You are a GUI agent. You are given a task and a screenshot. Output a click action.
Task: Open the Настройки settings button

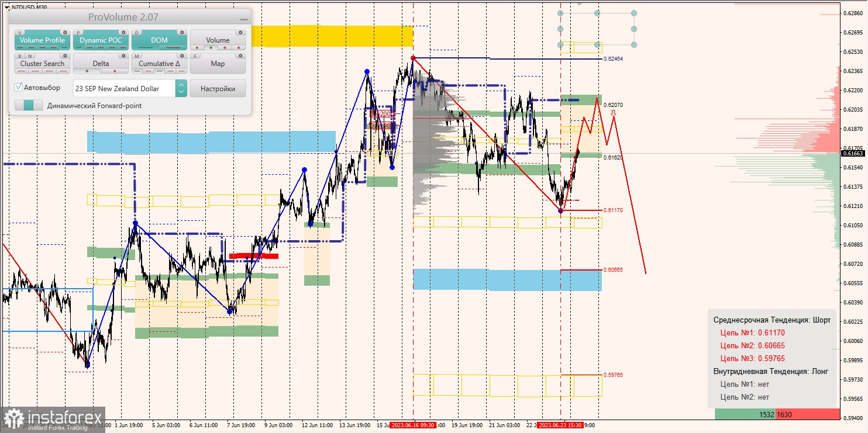click(218, 88)
